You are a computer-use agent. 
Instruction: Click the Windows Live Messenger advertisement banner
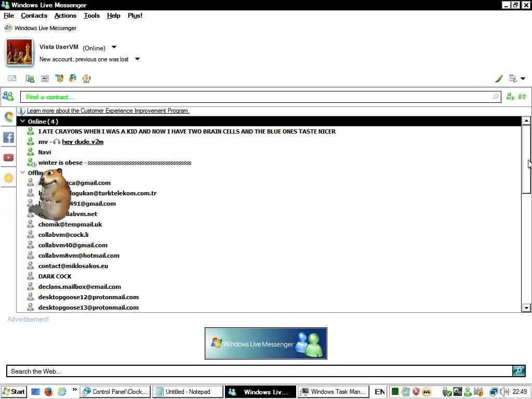click(x=266, y=343)
